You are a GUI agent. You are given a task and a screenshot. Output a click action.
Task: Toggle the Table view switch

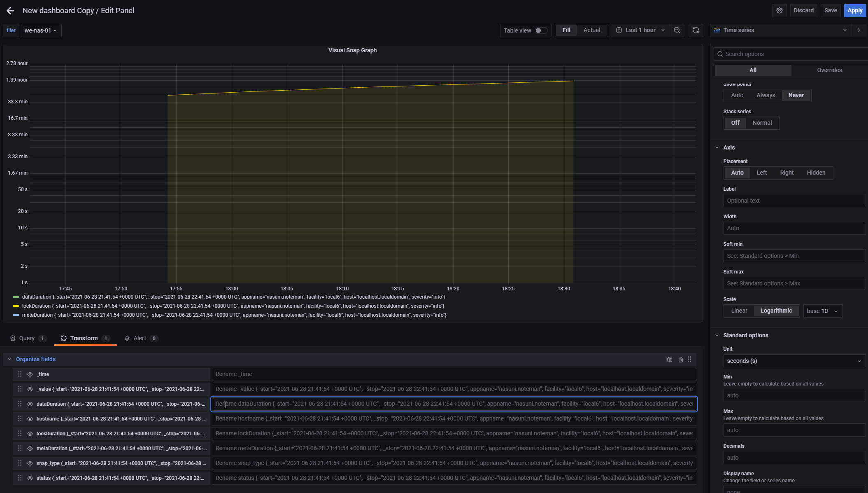tap(542, 30)
